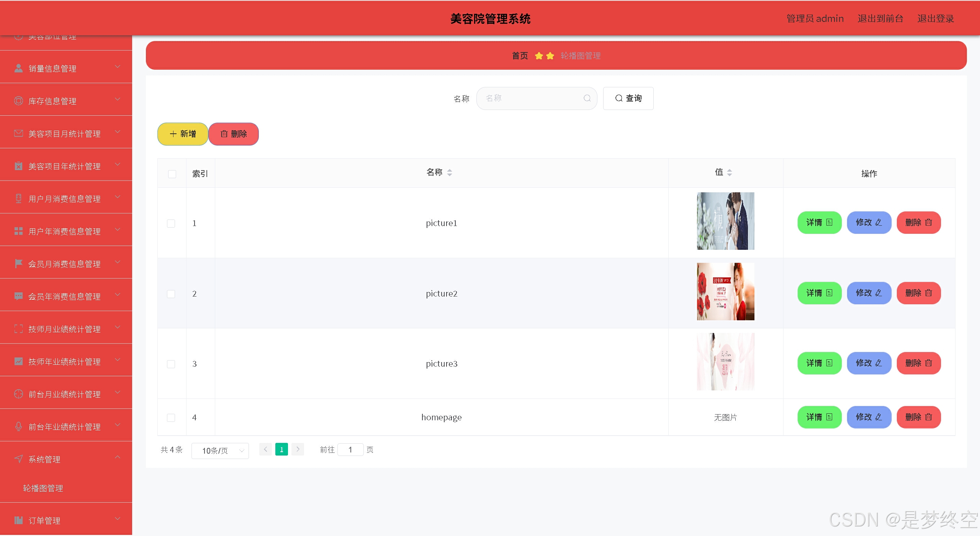Click the microphone icon beside 前台年业绩统计管理
980x536 pixels.
tap(18, 426)
